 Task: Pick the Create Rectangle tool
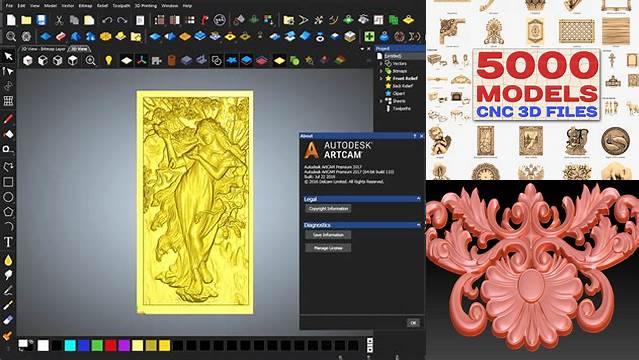pos(8,182)
